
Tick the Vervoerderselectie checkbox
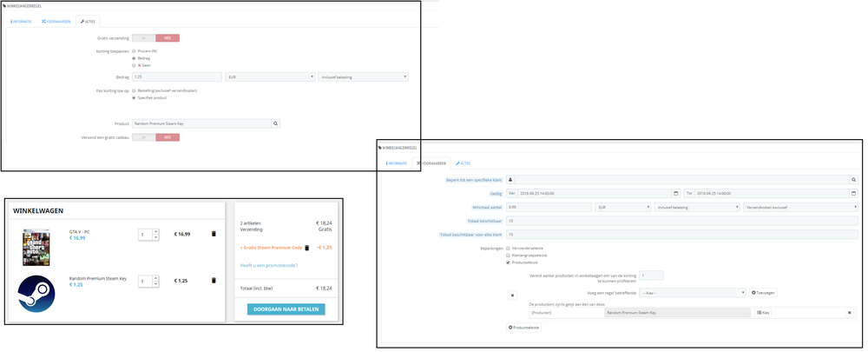pos(508,249)
